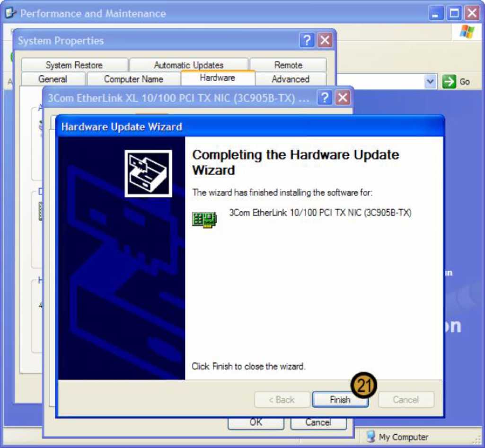The height and width of the screenshot is (448, 485).
Task: Click Cancel in 3Com EtherLink properties dialog
Action: (x=318, y=423)
